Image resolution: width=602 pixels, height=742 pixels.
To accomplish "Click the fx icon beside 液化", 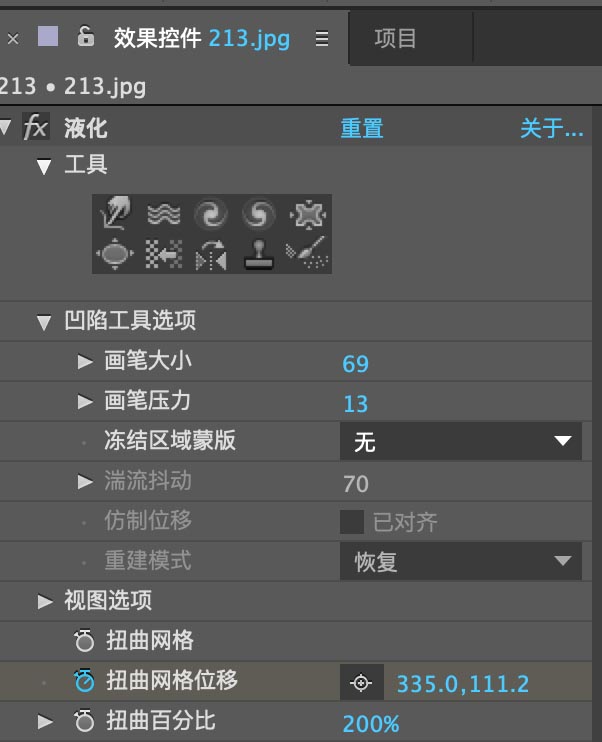I will click(x=35, y=127).
